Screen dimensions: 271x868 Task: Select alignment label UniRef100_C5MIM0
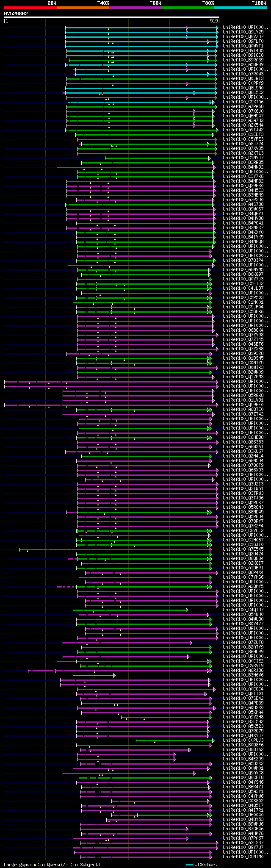point(243,857)
